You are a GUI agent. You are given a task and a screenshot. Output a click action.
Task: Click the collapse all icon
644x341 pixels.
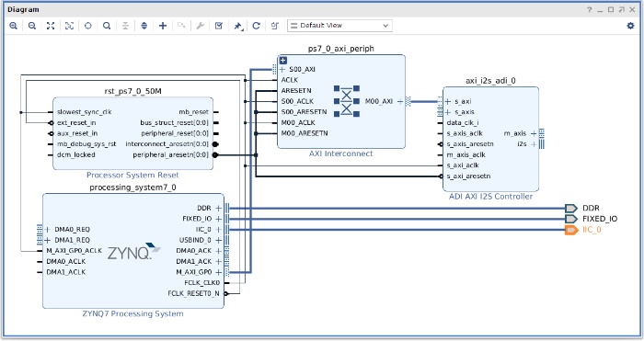coord(125,26)
